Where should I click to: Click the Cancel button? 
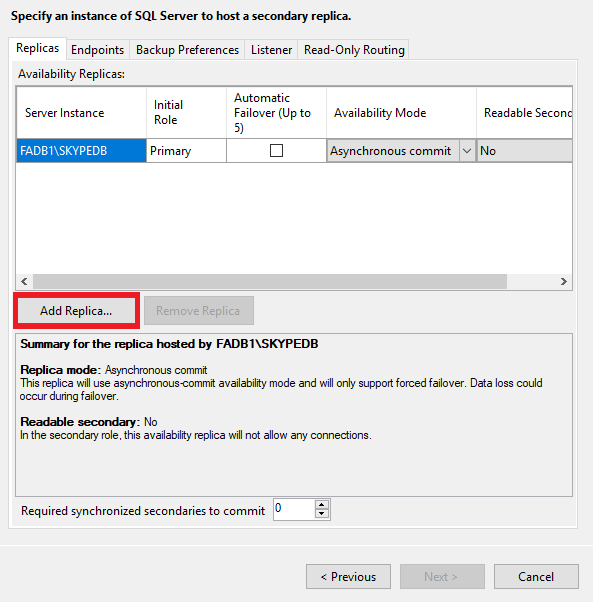click(536, 577)
